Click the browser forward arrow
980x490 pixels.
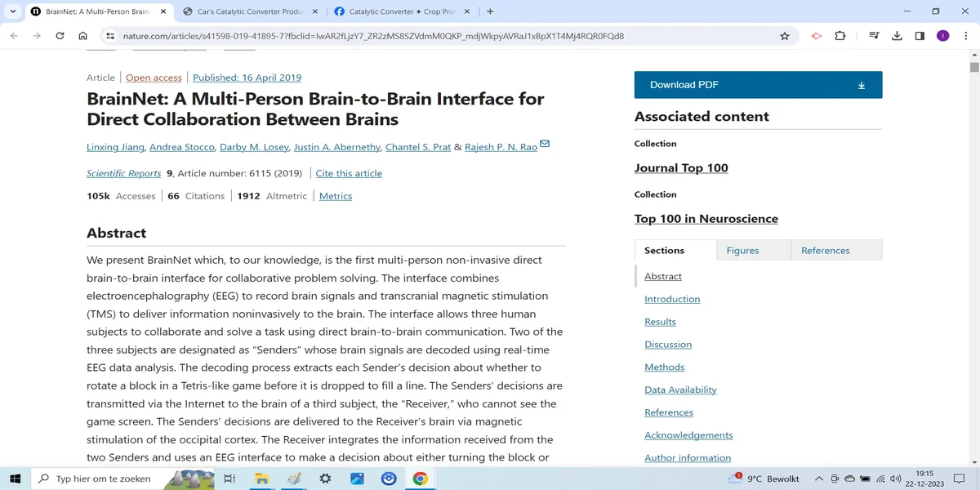(37, 36)
